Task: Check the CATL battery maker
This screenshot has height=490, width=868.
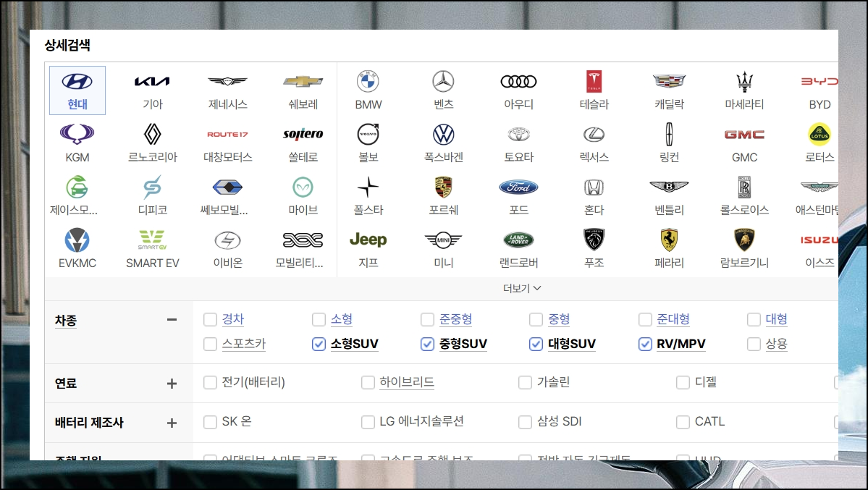Action: [x=683, y=422]
